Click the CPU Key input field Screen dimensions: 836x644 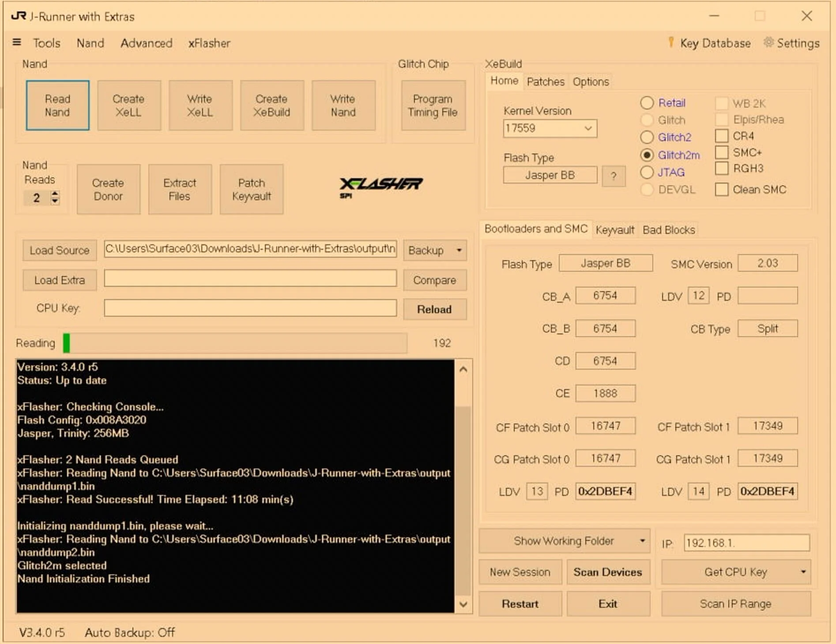(x=250, y=308)
